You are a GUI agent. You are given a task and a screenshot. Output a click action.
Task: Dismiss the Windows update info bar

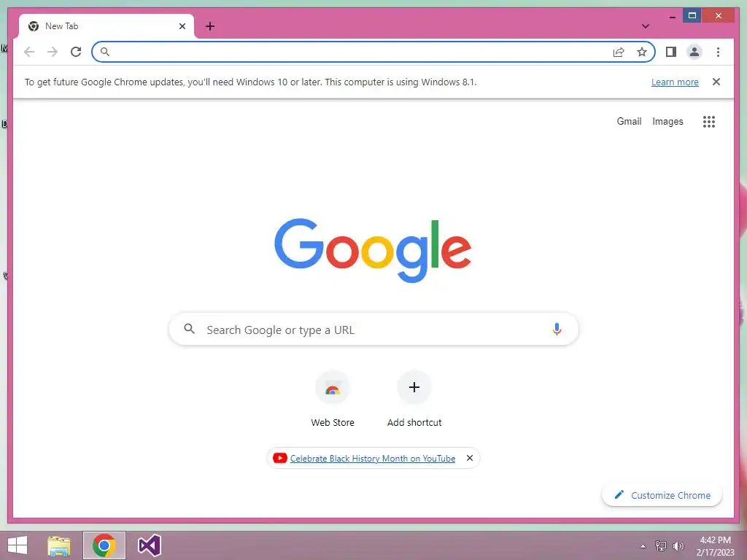(x=716, y=82)
